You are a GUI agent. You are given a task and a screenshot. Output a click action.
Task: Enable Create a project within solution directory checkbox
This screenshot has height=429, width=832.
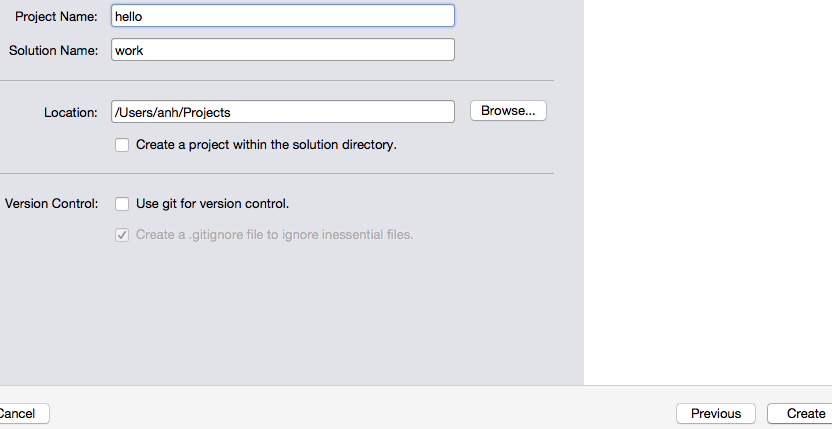(122, 145)
